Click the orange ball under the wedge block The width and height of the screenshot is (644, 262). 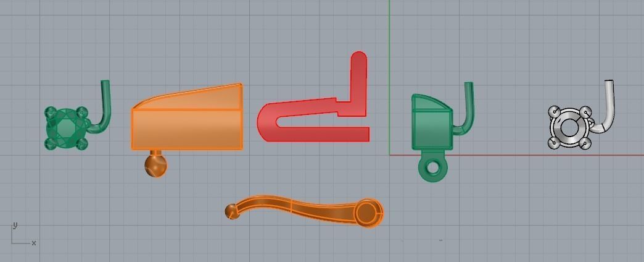pyautogui.click(x=155, y=166)
